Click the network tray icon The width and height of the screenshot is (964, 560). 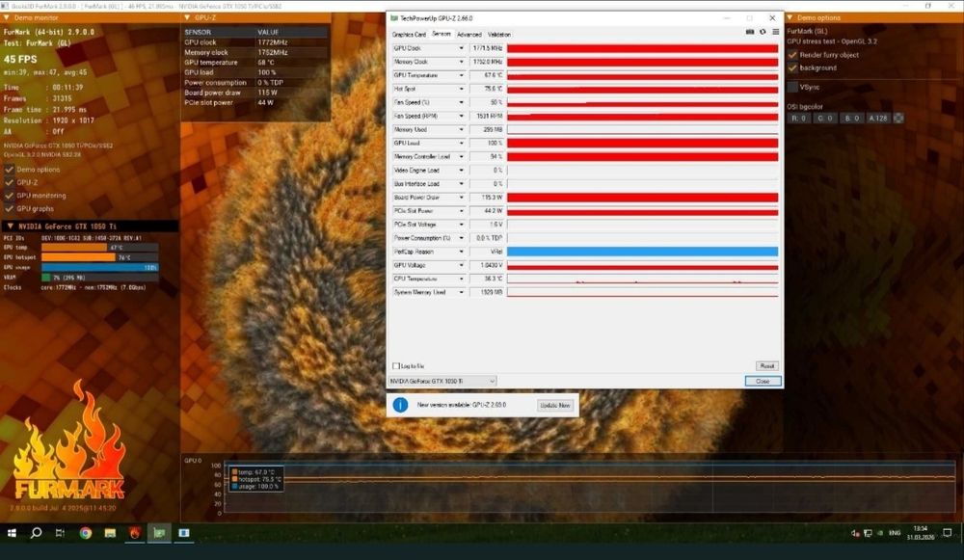[x=868, y=533]
